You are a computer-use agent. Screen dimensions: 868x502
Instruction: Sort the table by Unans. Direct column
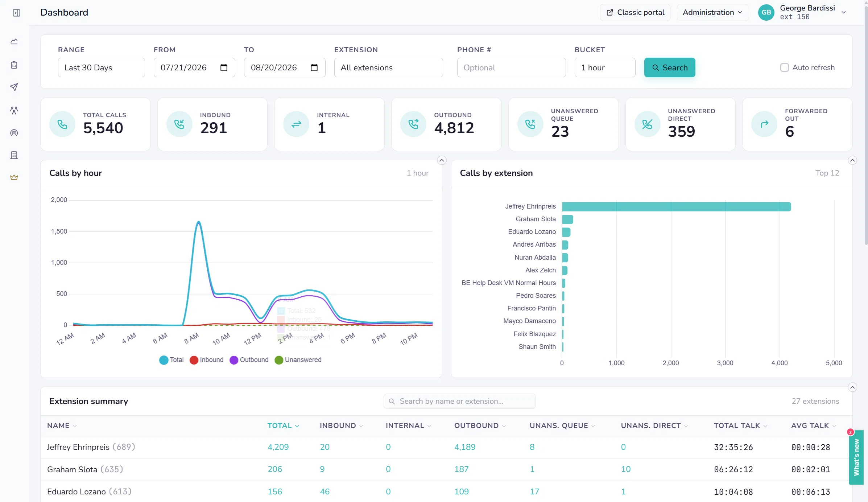pos(654,426)
